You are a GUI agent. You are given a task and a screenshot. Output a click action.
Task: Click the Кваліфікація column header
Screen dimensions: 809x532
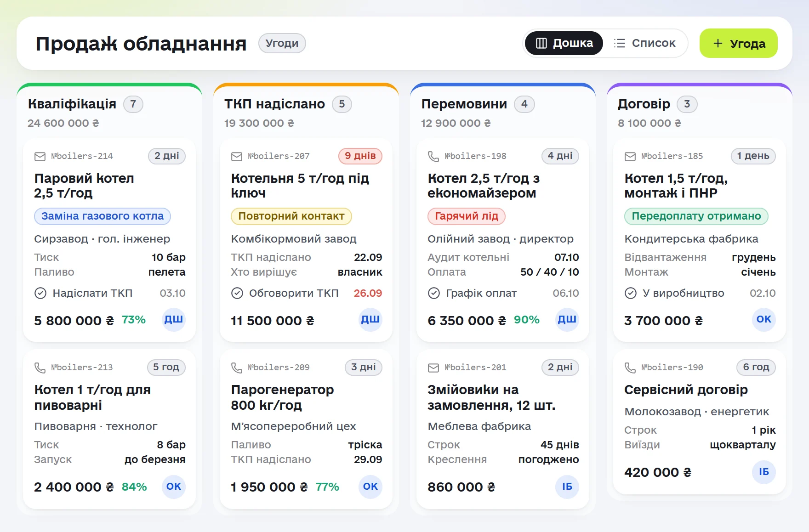coord(72,104)
